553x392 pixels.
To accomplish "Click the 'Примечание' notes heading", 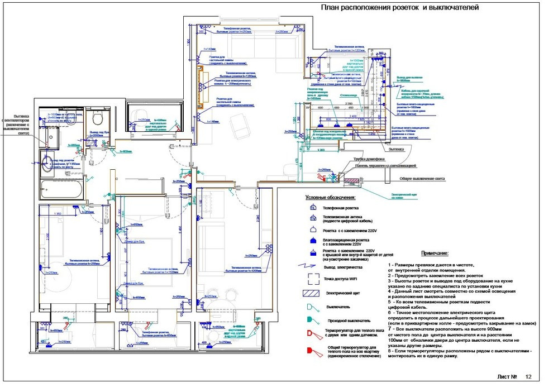I will pos(435,254).
